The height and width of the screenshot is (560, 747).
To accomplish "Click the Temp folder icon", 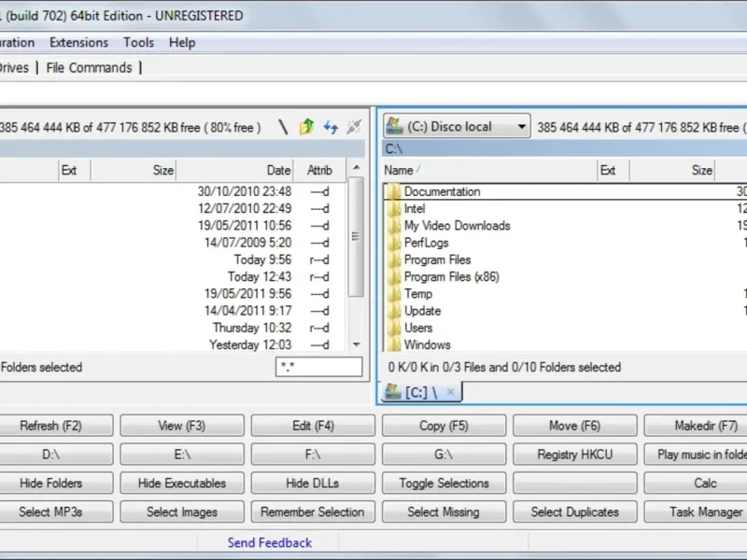I will pyautogui.click(x=393, y=294).
